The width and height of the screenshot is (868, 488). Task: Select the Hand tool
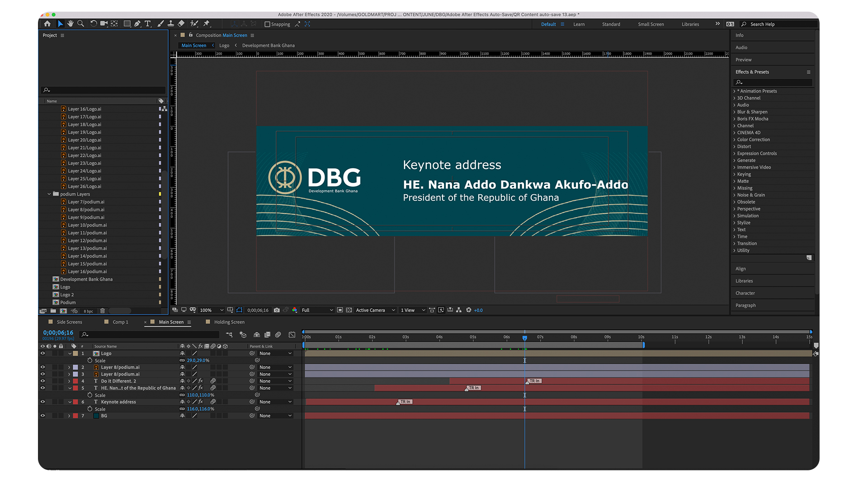click(x=71, y=24)
